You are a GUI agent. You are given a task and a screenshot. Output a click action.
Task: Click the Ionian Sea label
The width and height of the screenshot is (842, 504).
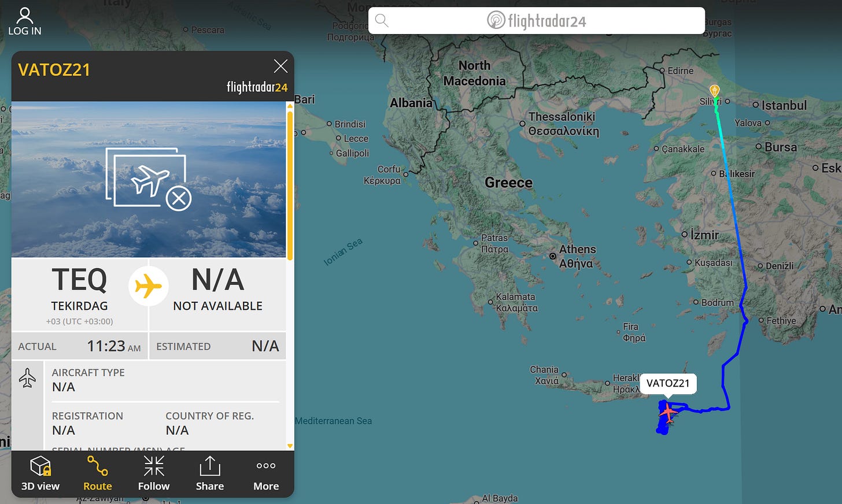click(x=343, y=252)
